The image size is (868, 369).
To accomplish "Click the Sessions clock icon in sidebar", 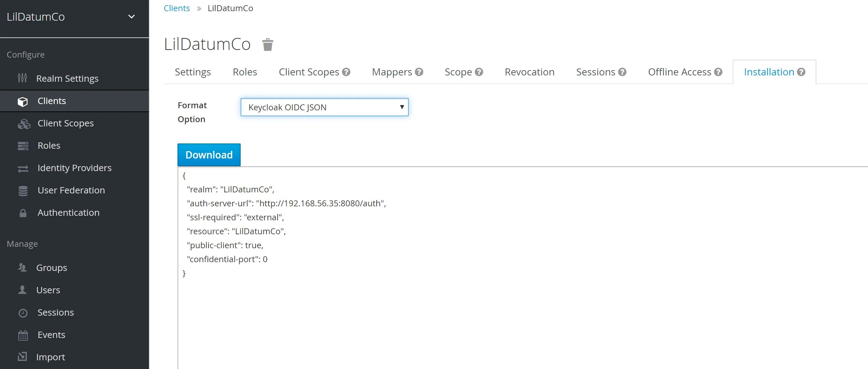I will point(23,313).
